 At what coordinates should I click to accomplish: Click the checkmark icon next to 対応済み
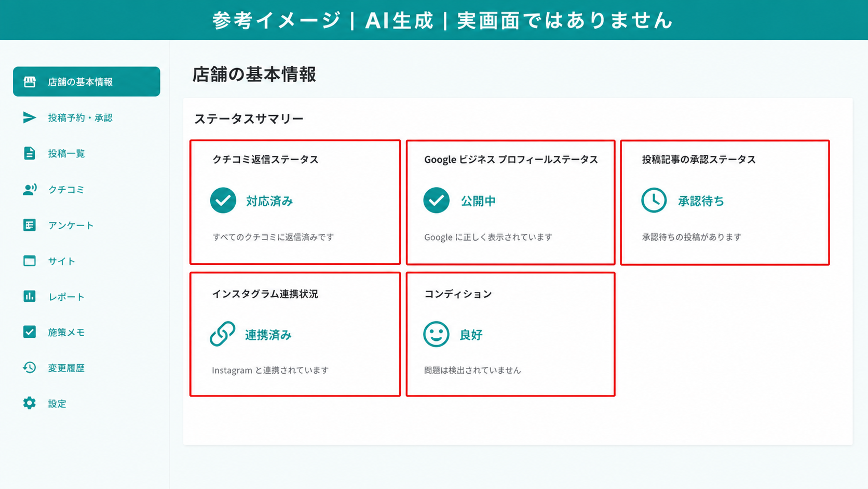(x=223, y=201)
